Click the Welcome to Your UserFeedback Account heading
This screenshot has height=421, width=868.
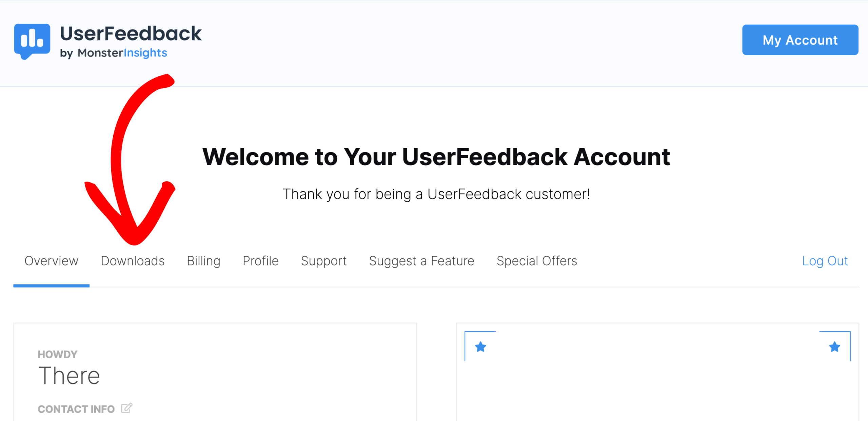pyautogui.click(x=436, y=157)
